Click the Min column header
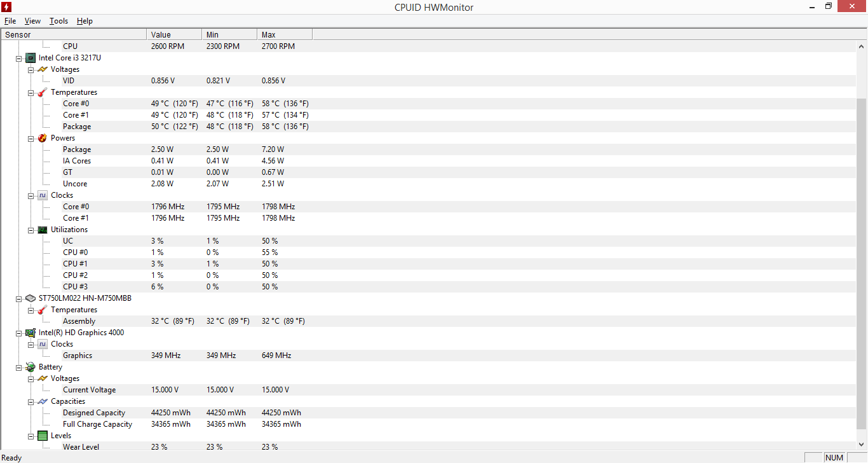The width and height of the screenshot is (868, 463). click(x=229, y=35)
